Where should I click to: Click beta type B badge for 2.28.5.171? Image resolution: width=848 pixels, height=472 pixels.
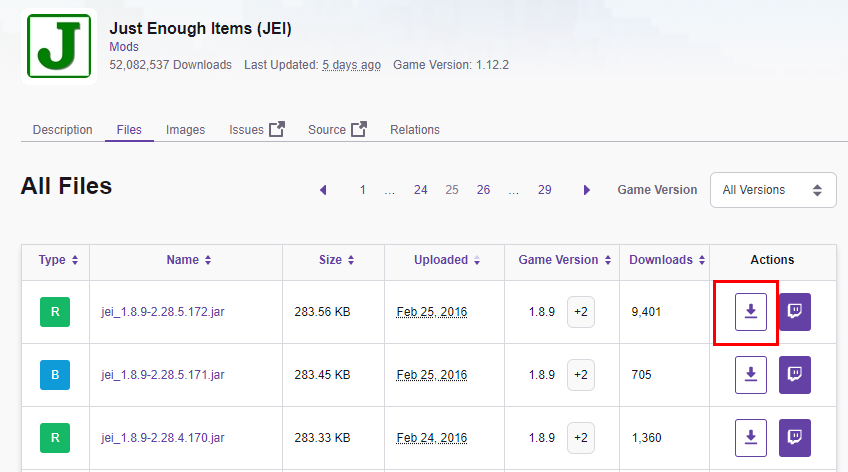point(55,375)
